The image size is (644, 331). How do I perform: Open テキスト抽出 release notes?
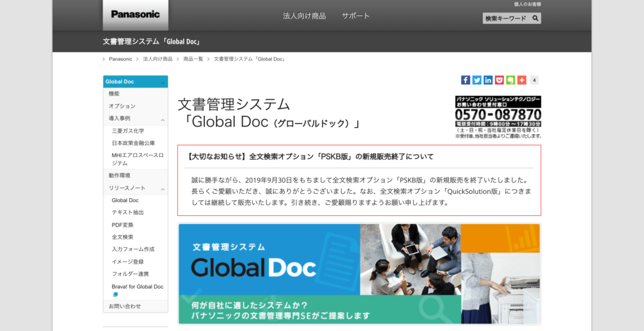click(128, 212)
